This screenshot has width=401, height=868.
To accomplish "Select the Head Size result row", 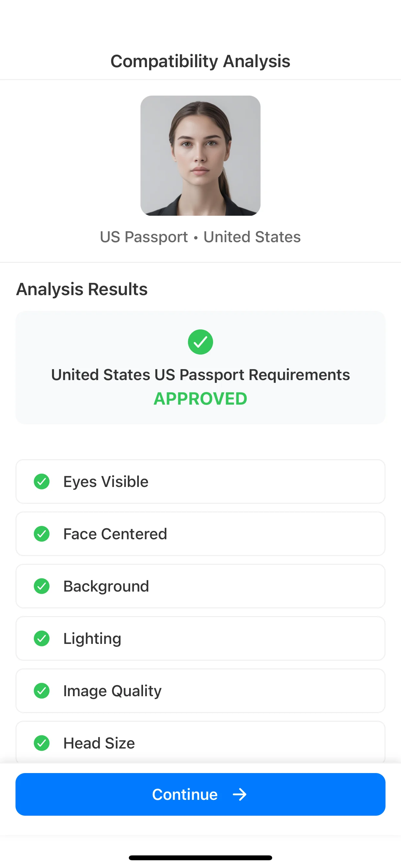I will (200, 743).
